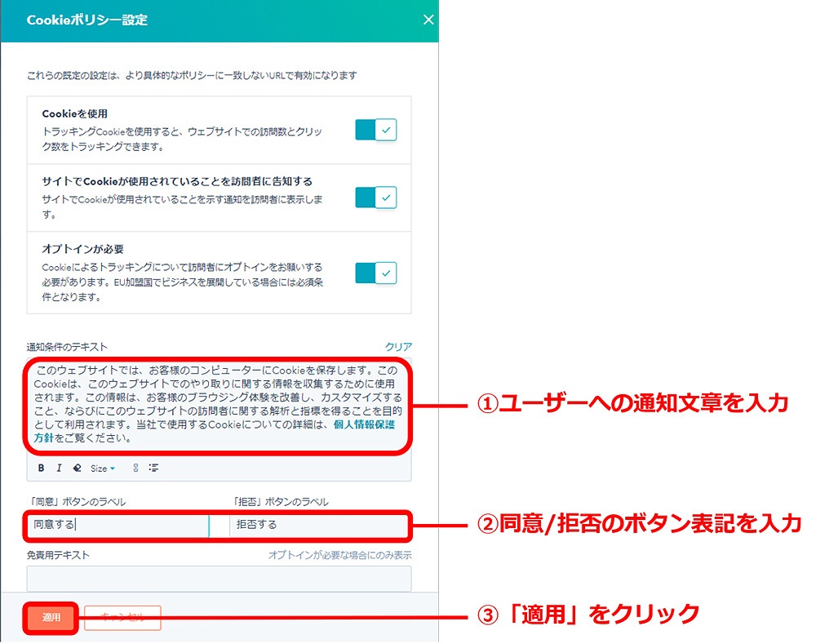Screen dimensions: 816x644
Task: Toggle the visitor cookie notification switch
Action: 375,198
